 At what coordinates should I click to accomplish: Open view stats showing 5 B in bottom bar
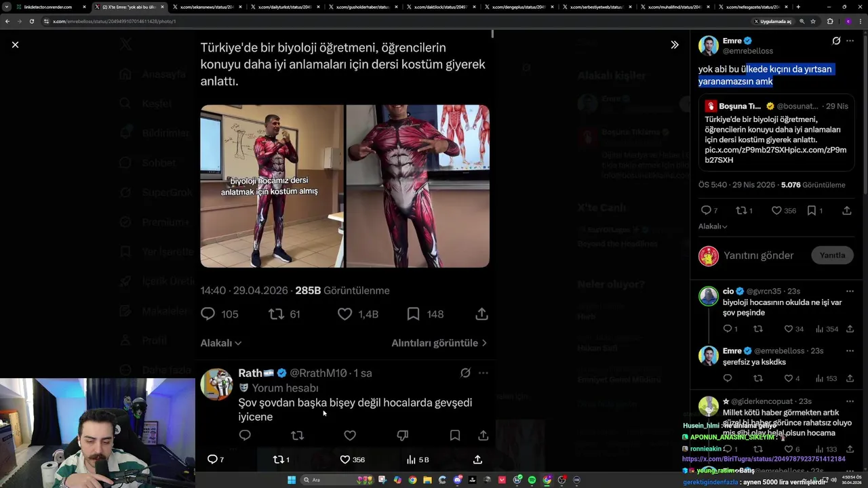tap(417, 460)
